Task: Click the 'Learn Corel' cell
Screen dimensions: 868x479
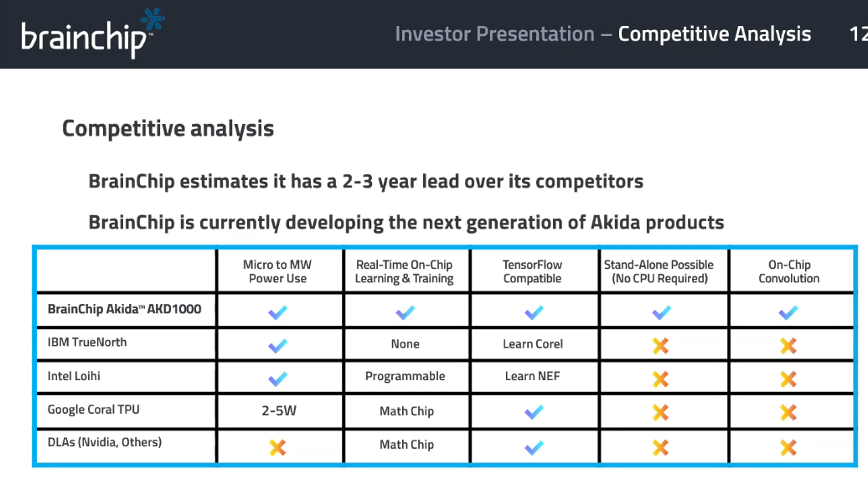Action: [533, 344]
